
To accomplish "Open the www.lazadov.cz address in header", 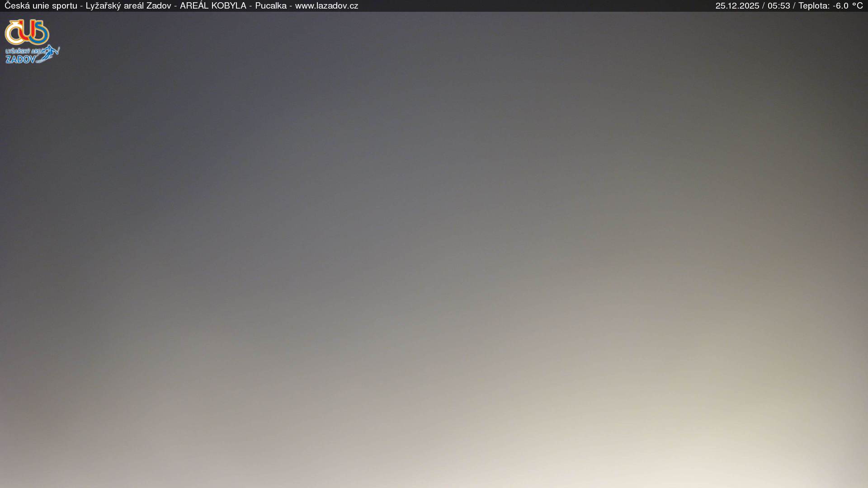I will tap(326, 6).
